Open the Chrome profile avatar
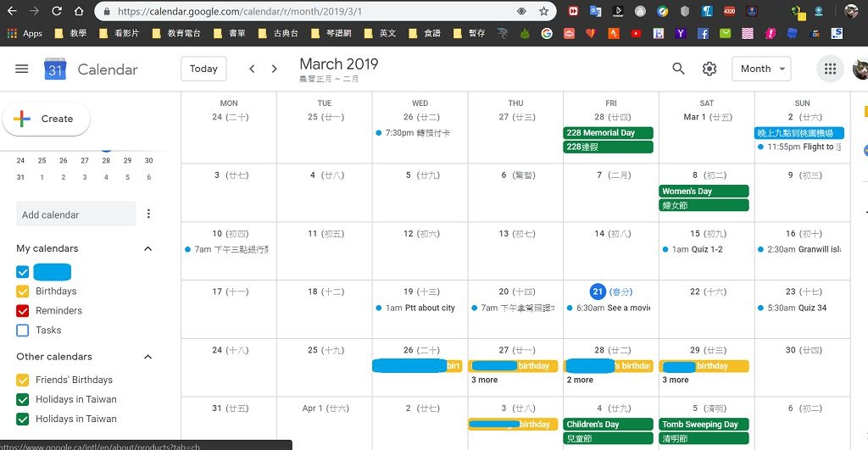 click(x=851, y=11)
